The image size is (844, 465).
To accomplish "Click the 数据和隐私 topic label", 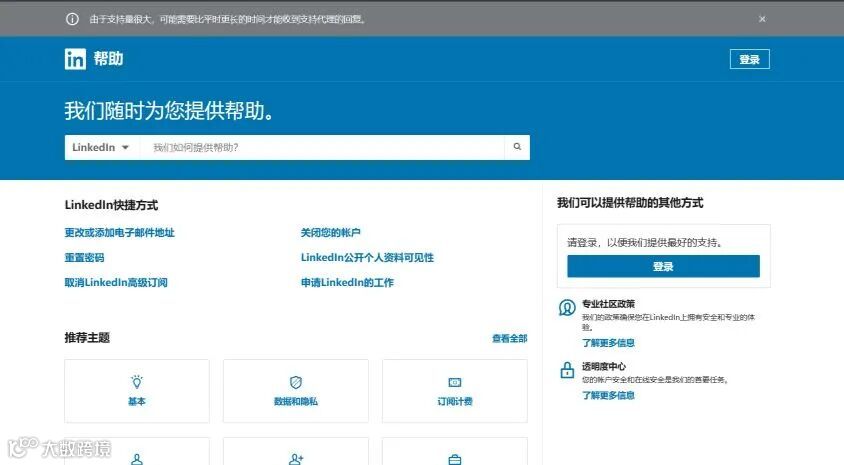I will [x=296, y=401].
